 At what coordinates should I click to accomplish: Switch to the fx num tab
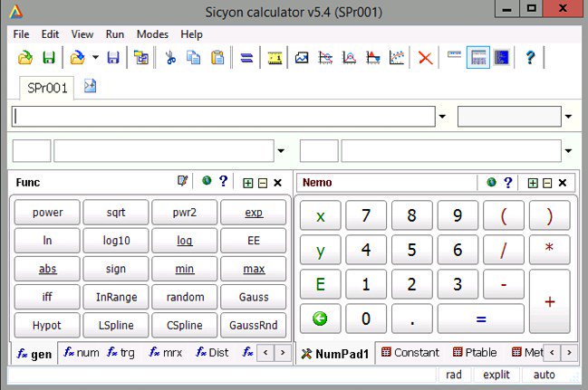[x=82, y=353]
